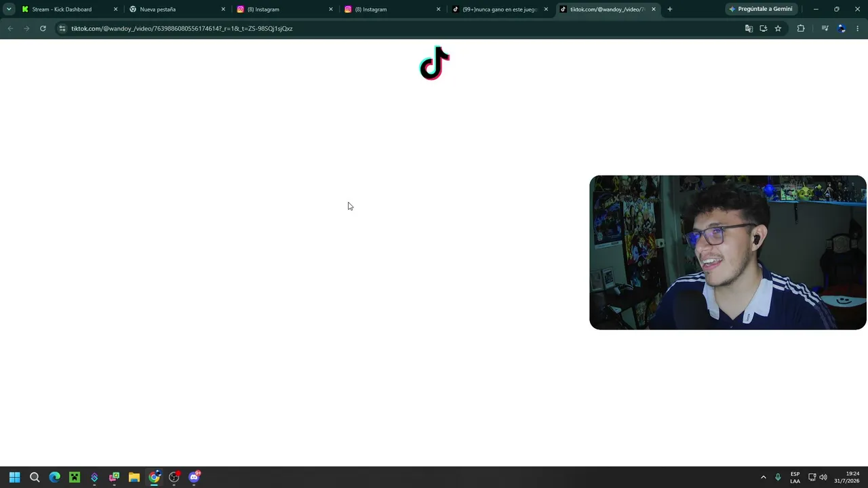
Task: Install the app via address bar icon
Action: (x=764, y=28)
